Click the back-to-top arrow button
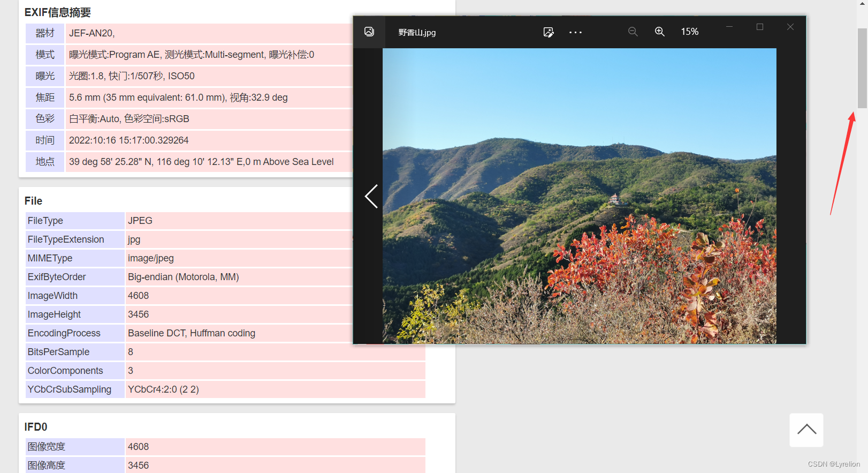This screenshot has width=868, height=473. pos(806,430)
